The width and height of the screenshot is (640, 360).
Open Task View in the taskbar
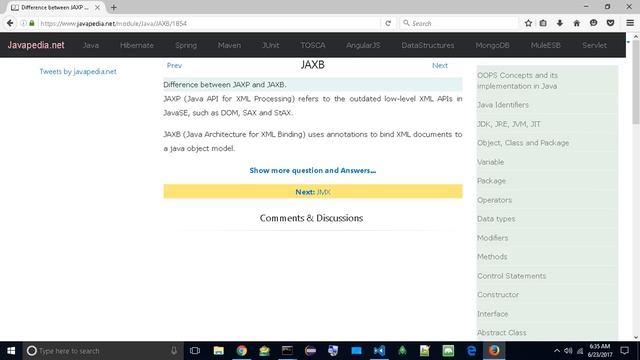195,351
